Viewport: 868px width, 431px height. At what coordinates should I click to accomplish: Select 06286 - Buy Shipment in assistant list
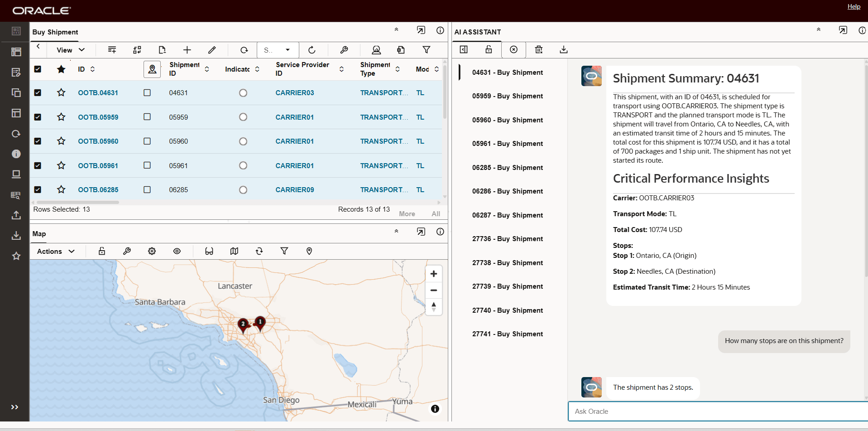click(507, 191)
